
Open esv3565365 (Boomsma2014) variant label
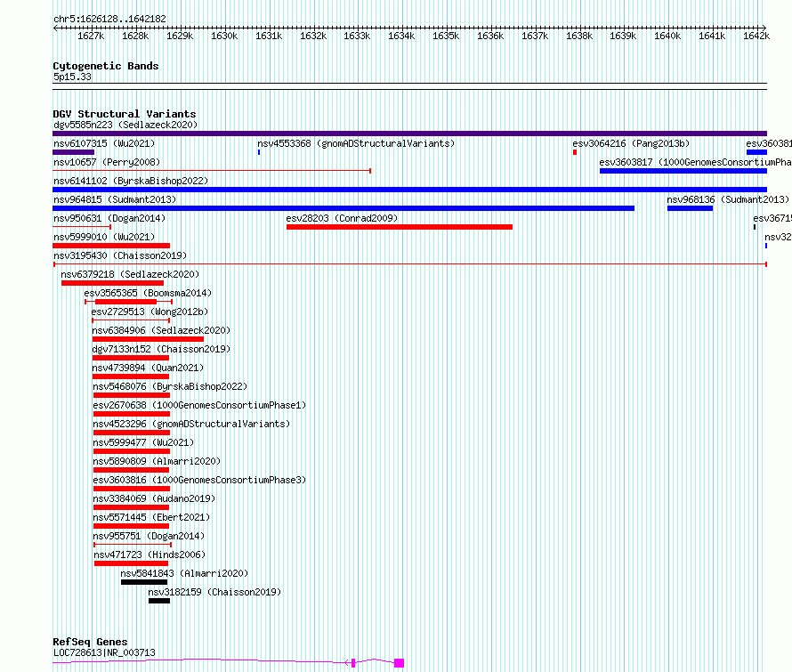[148, 293]
